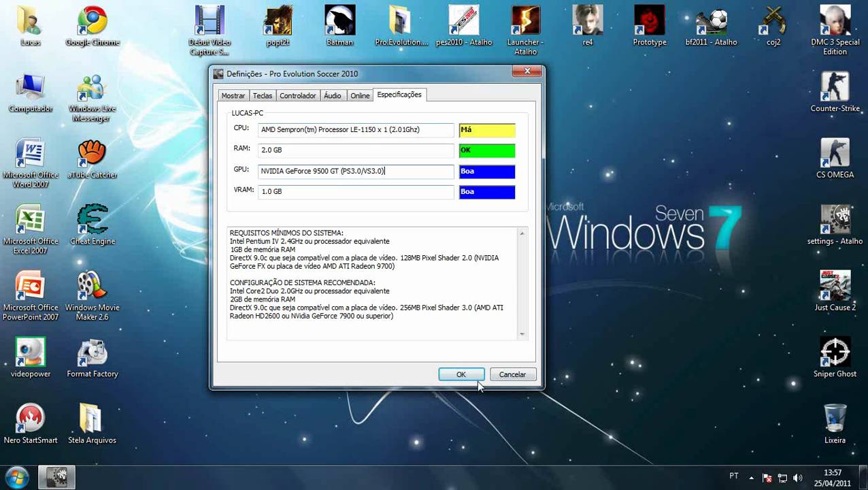Viewport: 868px width, 490px height.
Task: Click the Cancelar button
Action: click(x=512, y=374)
